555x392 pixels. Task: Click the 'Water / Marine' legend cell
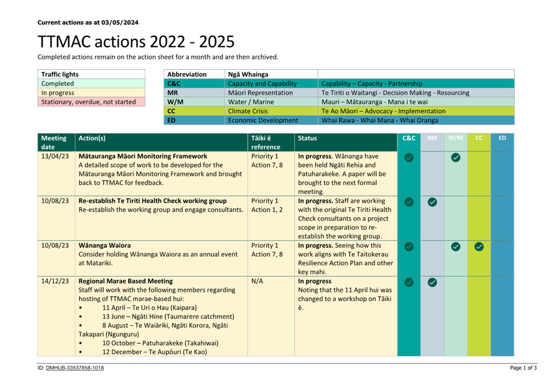click(x=271, y=102)
